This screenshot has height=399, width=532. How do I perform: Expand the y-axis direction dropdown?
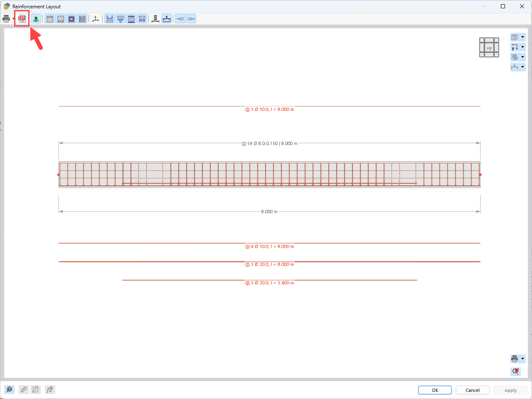tap(523, 47)
